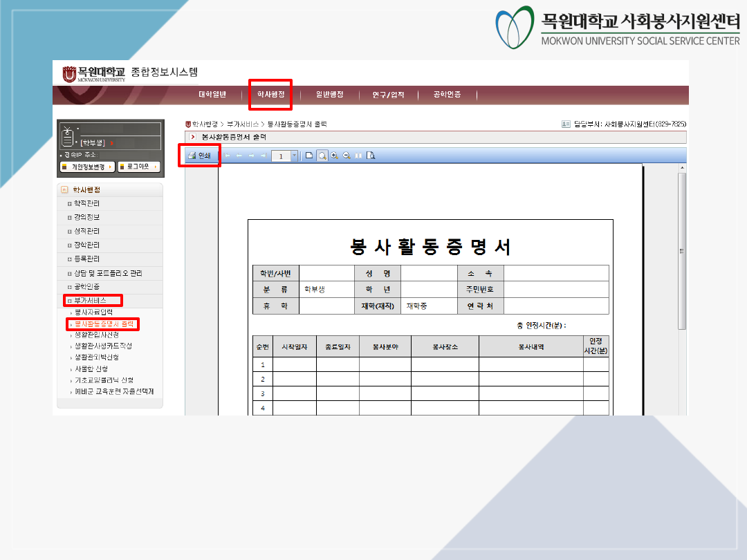Click the report viewer vertical scrollbar
Screen dimensions: 747x560
[681, 249]
